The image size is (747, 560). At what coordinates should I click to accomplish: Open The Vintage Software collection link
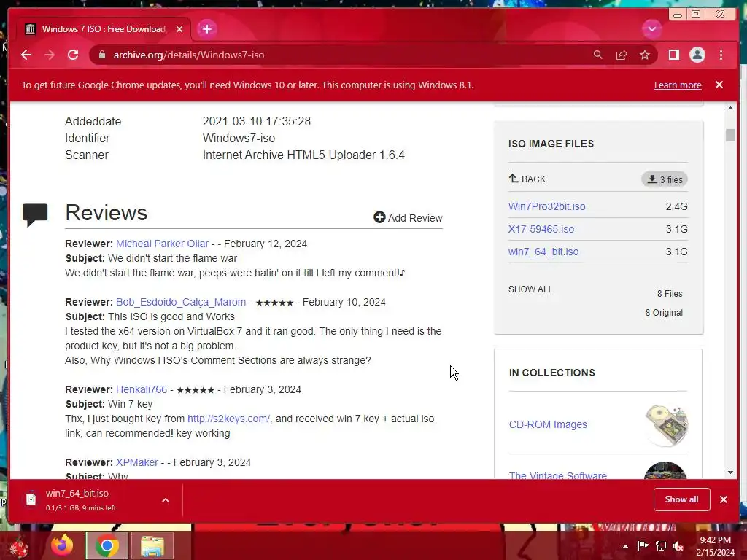558,475
